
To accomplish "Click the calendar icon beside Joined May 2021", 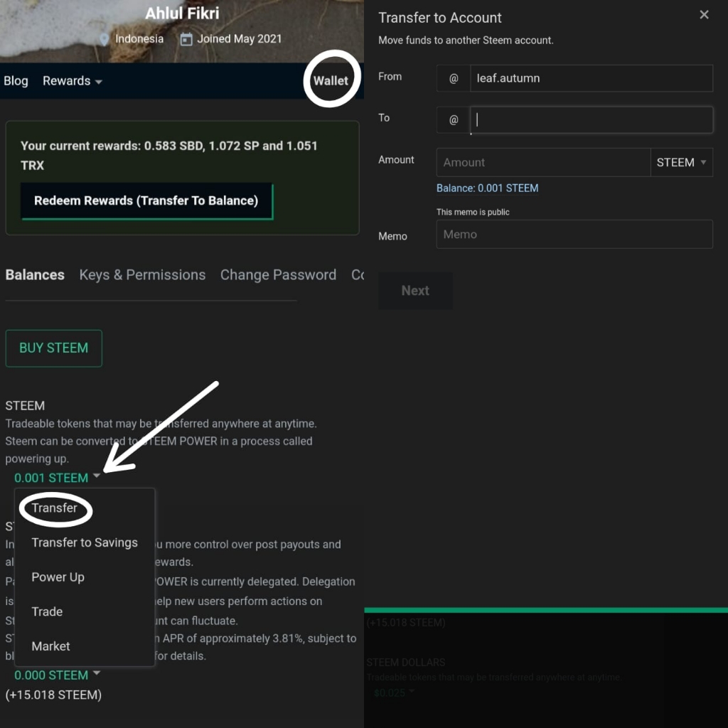I will (186, 40).
